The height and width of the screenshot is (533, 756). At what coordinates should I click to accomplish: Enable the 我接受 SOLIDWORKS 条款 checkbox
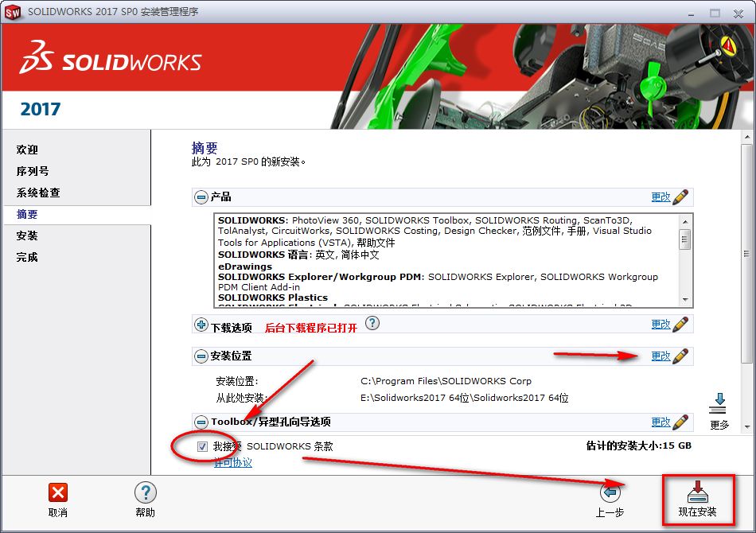coord(202,446)
